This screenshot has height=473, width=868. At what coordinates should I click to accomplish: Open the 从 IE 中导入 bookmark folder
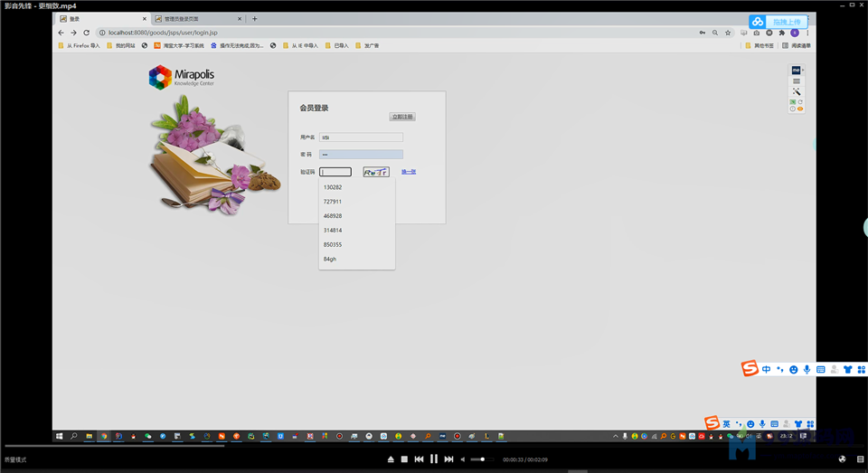coord(300,46)
